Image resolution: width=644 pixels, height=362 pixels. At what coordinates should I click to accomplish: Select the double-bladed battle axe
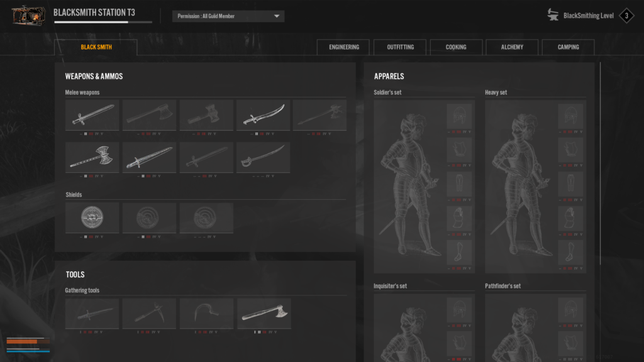[92, 157]
